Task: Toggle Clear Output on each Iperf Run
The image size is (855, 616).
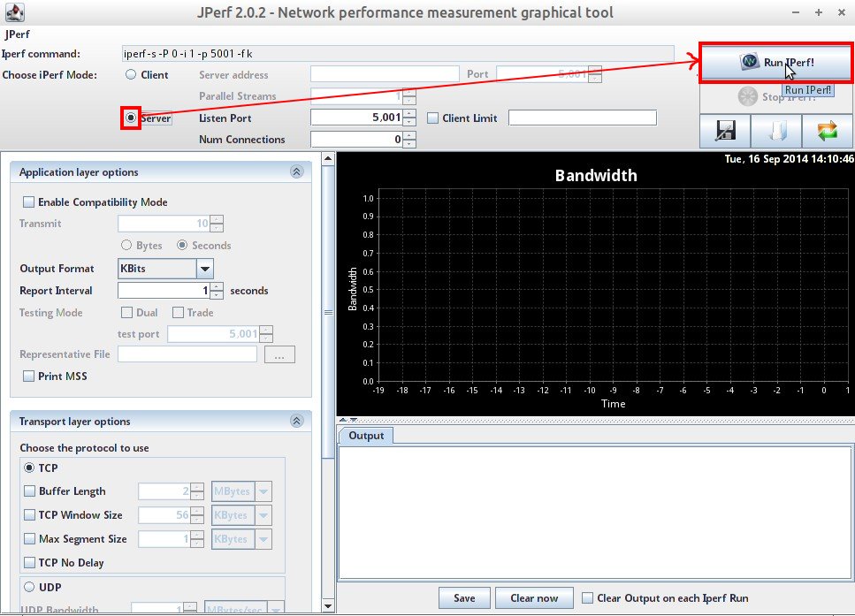Action: tap(587, 598)
